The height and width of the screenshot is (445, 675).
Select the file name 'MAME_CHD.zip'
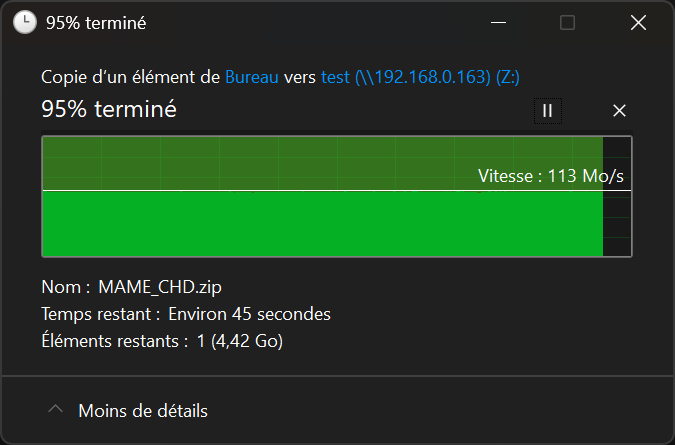[160, 287]
